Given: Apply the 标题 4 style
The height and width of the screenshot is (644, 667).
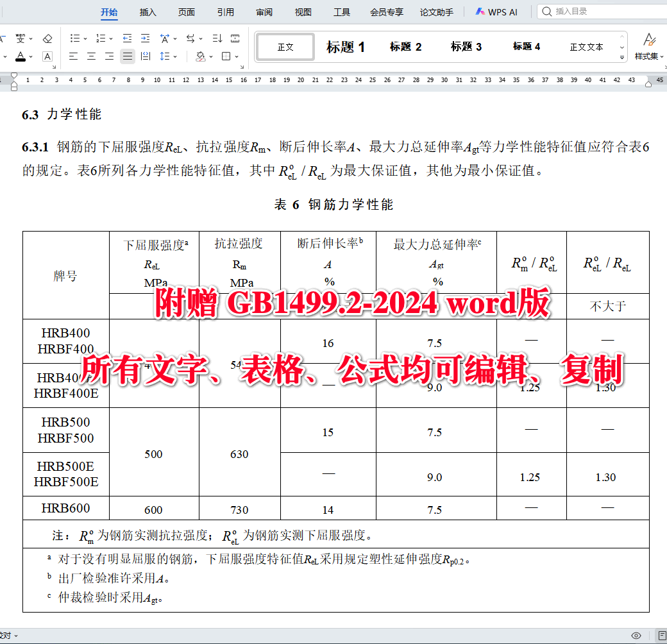Looking at the screenshot, I should 526,47.
